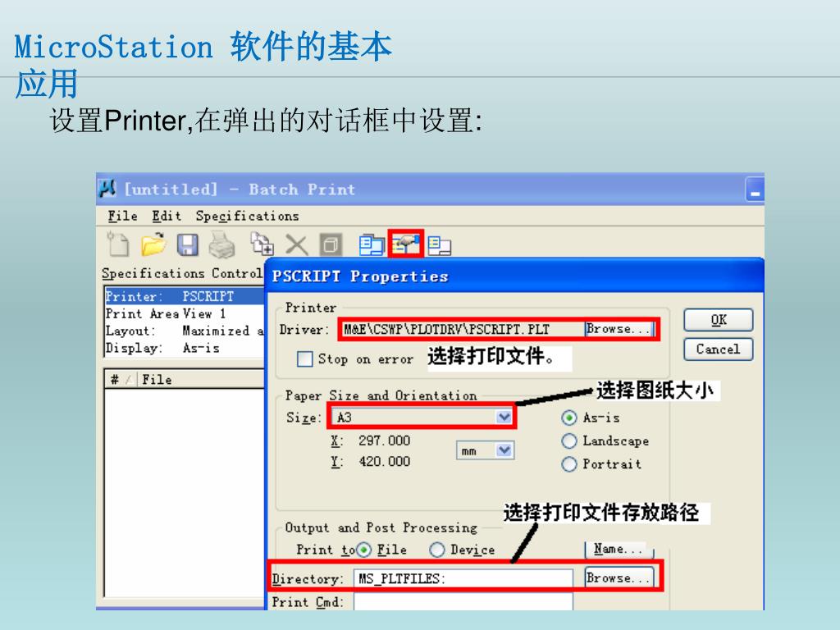Click the add files toolbar icon
The image size is (840, 630).
pyautogui.click(x=262, y=244)
